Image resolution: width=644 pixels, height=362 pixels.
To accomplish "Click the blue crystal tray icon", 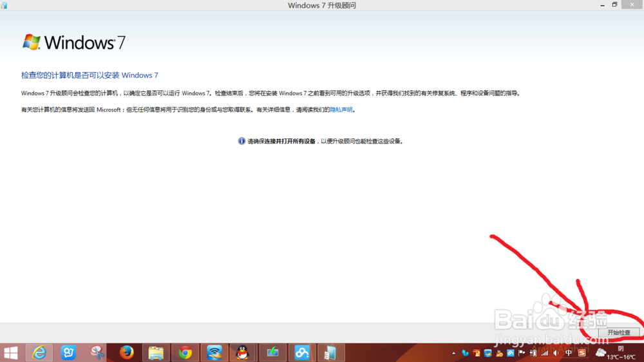I will 465,353.
